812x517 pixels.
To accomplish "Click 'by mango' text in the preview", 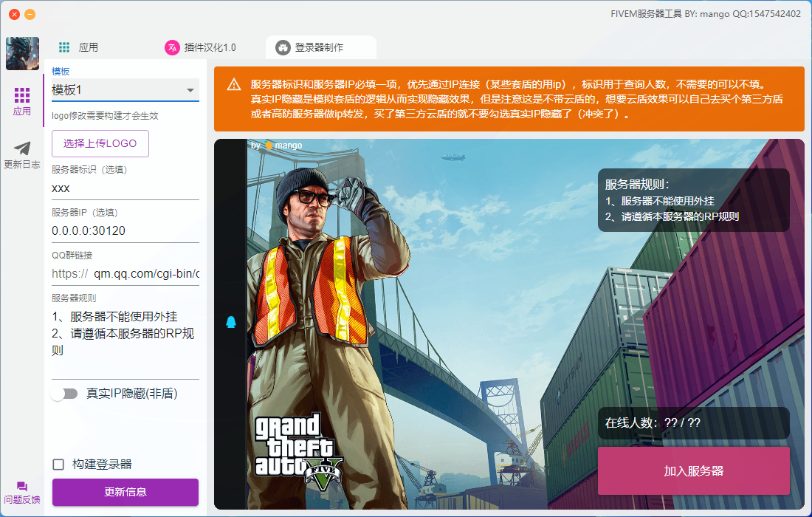I will pos(277,145).
